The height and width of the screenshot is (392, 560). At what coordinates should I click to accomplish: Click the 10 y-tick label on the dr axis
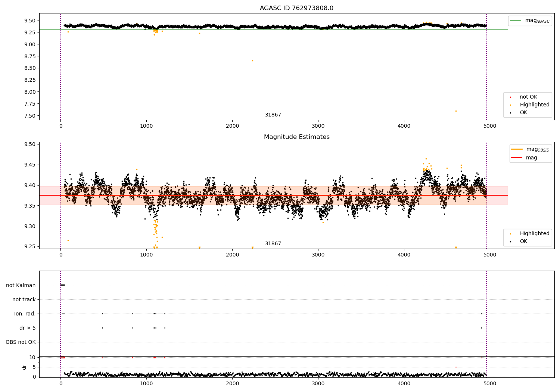coord(32,357)
